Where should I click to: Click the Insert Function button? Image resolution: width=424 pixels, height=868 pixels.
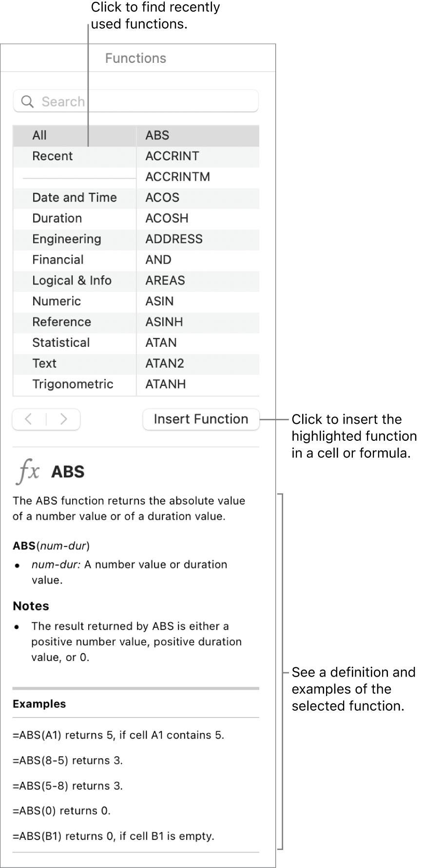[201, 419]
